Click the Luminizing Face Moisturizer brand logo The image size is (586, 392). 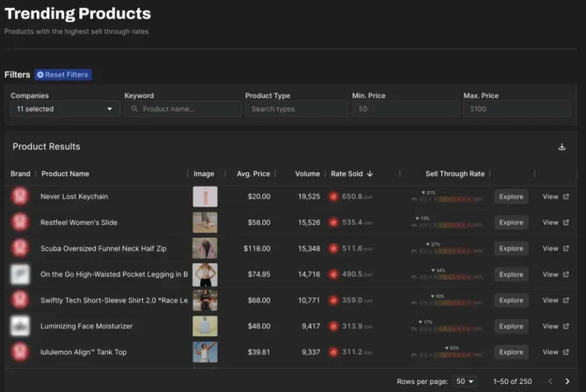pos(20,326)
